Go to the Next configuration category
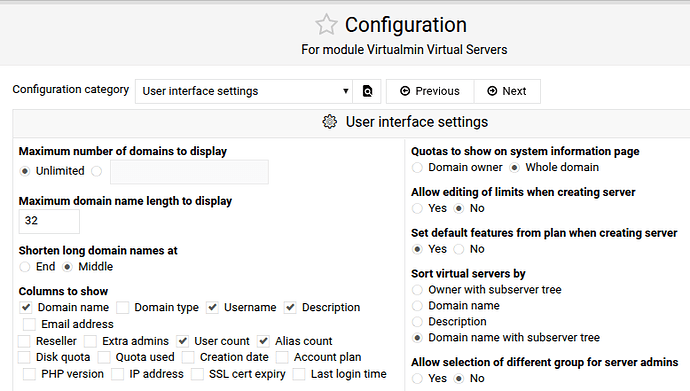The height and width of the screenshot is (391, 690). (x=507, y=91)
